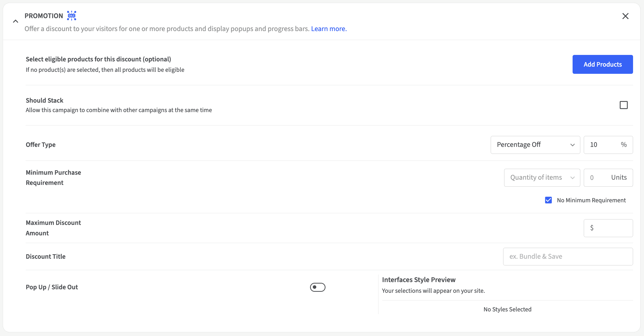Click the Discount Title text field
The width and height of the screenshot is (644, 336).
point(568,257)
